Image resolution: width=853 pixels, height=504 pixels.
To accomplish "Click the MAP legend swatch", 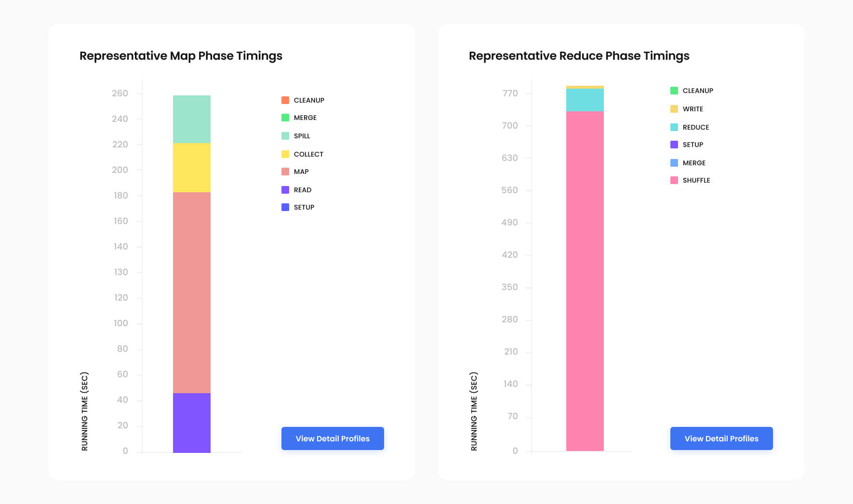I will (285, 172).
